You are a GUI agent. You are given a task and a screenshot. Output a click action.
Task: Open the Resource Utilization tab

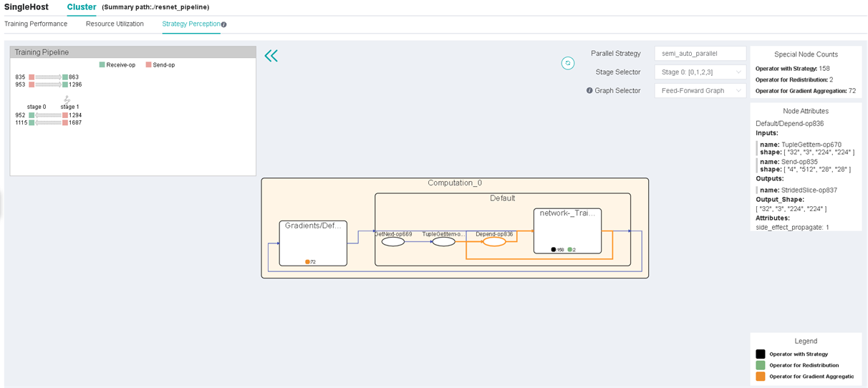pos(115,24)
